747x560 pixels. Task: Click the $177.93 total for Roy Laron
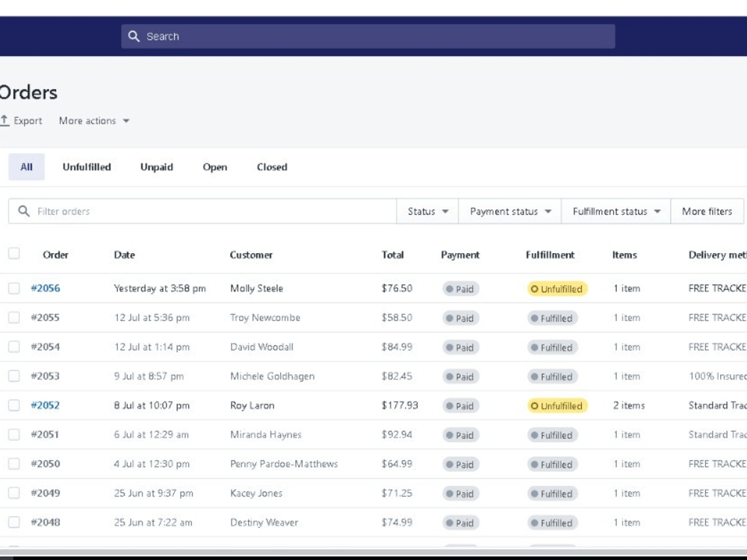[x=399, y=405]
